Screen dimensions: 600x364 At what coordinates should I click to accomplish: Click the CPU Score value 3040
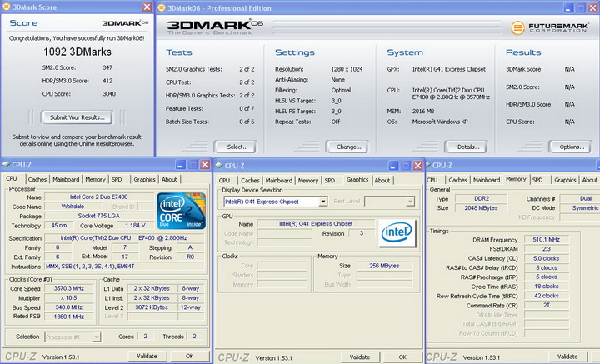(x=109, y=93)
